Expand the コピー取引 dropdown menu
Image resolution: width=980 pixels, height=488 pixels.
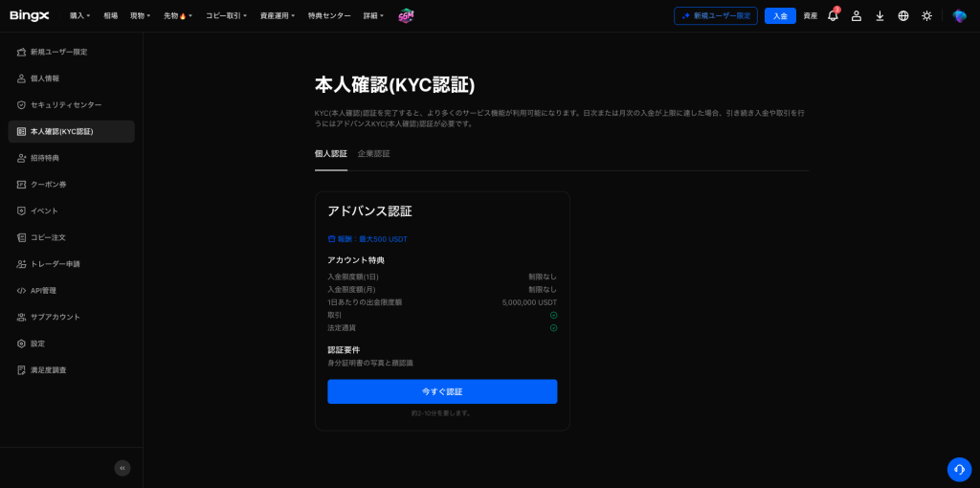(226, 16)
